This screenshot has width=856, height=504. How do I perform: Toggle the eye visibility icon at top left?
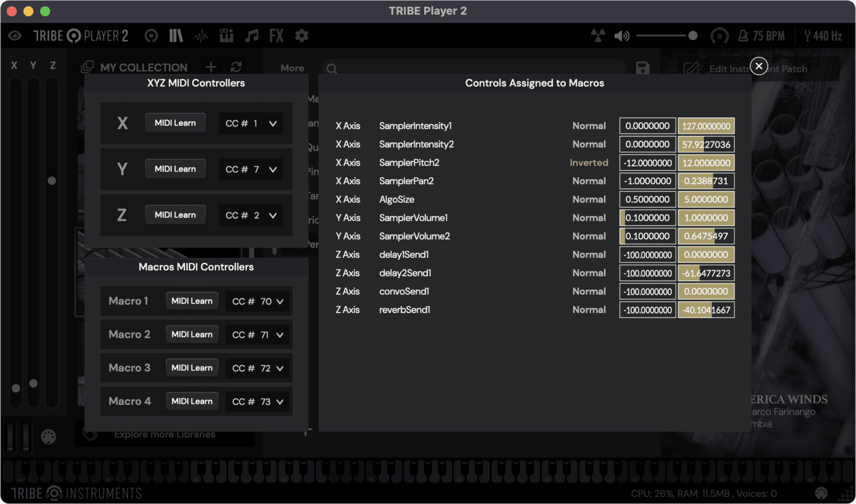pyautogui.click(x=14, y=36)
